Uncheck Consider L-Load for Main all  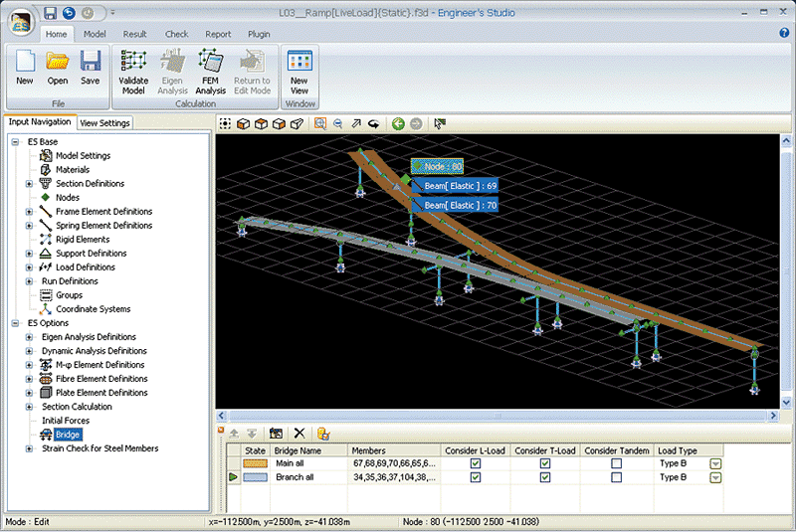pyautogui.click(x=476, y=463)
